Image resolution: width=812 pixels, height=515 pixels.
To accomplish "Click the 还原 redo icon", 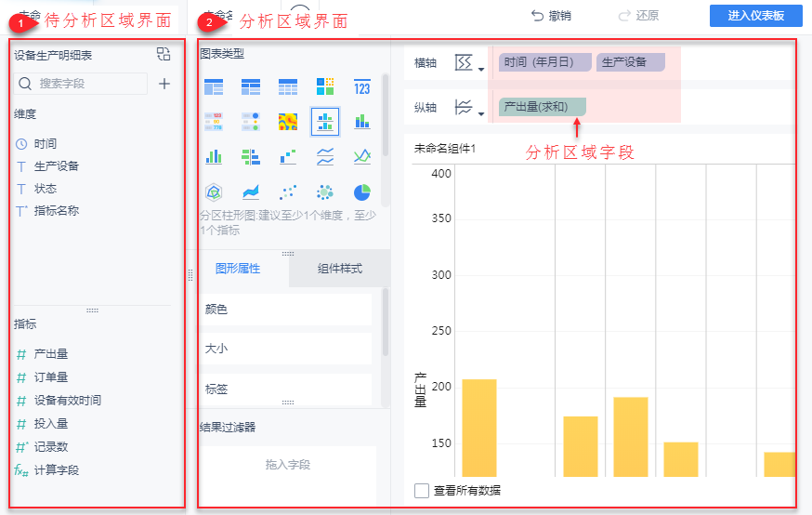I will pyautogui.click(x=624, y=16).
